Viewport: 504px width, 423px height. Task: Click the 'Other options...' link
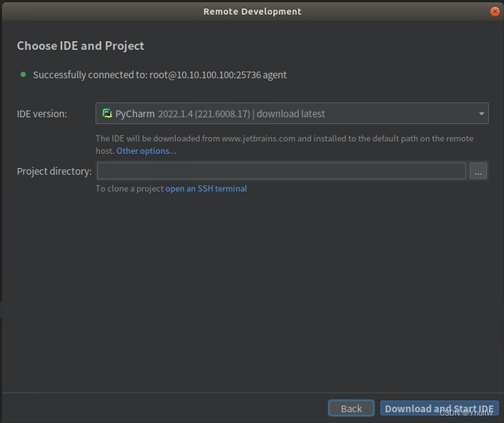point(146,150)
